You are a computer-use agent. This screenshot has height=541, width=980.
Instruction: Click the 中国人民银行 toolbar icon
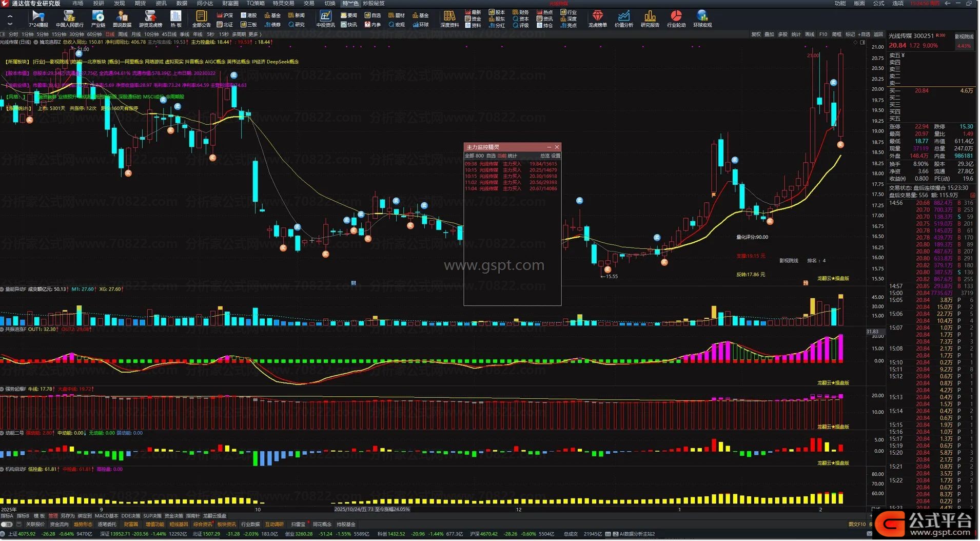coord(69,18)
